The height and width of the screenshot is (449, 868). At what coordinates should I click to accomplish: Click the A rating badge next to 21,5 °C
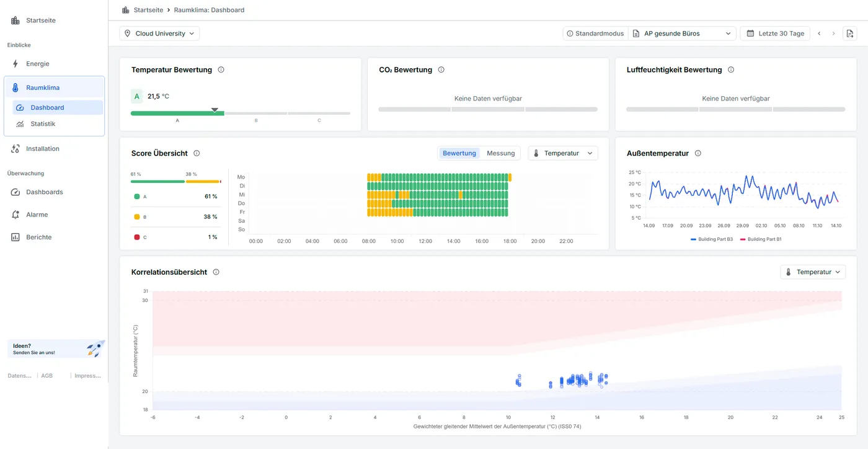coord(137,96)
